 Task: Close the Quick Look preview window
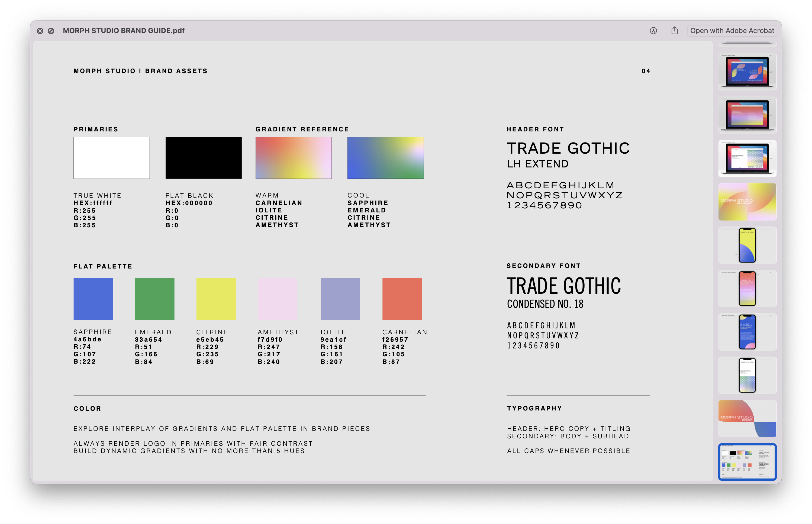pyautogui.click(x=40, y=31)
